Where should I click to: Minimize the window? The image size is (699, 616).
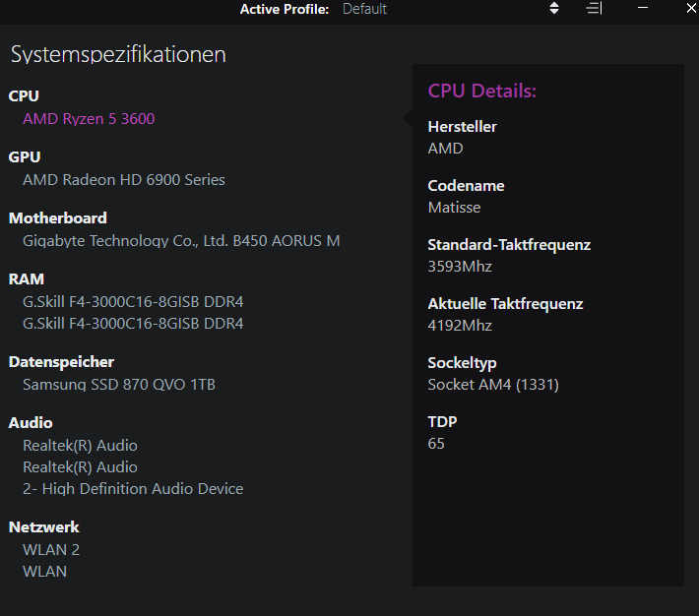642,8
